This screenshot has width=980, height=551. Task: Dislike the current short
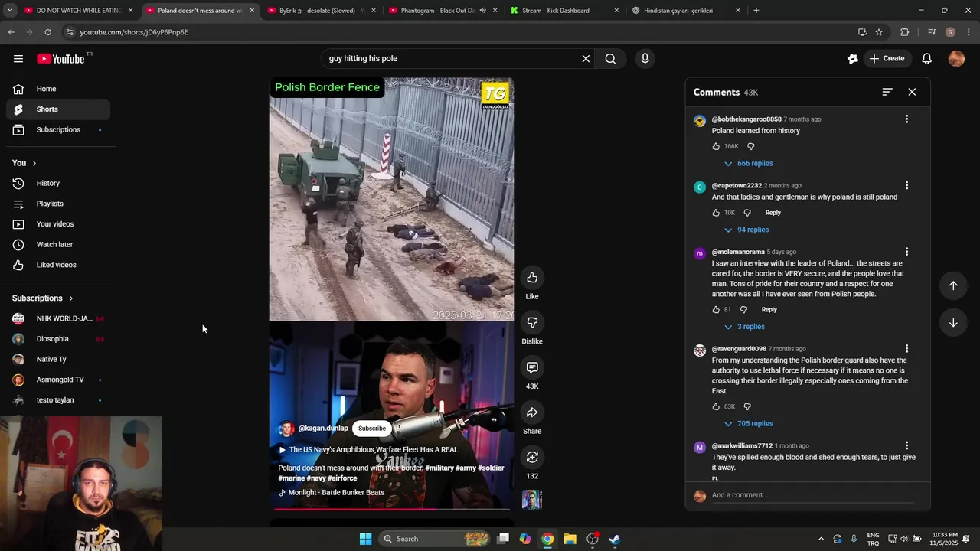[532, 323]
